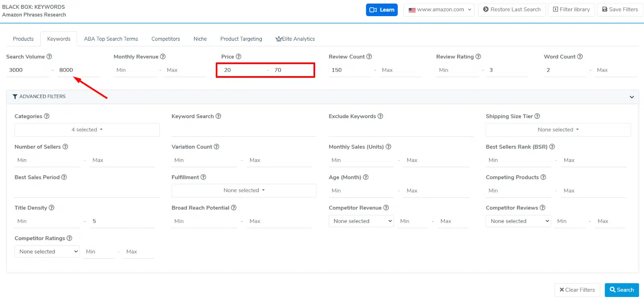Go to the Elite Analytics tab
The image size is (644, 305).
point(295,39)
